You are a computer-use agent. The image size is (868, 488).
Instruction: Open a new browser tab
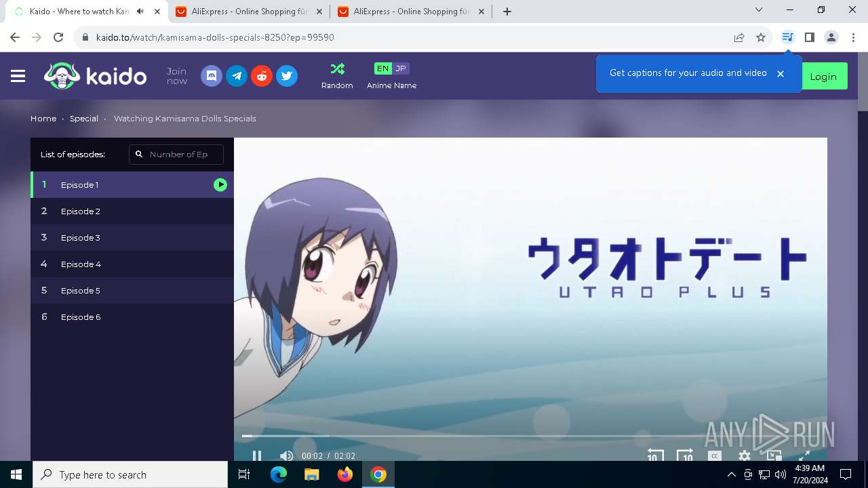click(x=507, y=12)
